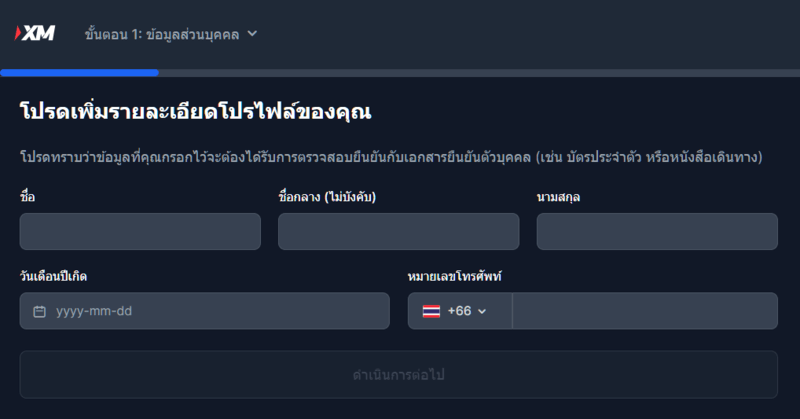Image resolution: width=800 pixels, height=419 pixels.
Task: Select the ชื่อกลาง (ไม่บังคับ) input box
Action: [398, 231]
